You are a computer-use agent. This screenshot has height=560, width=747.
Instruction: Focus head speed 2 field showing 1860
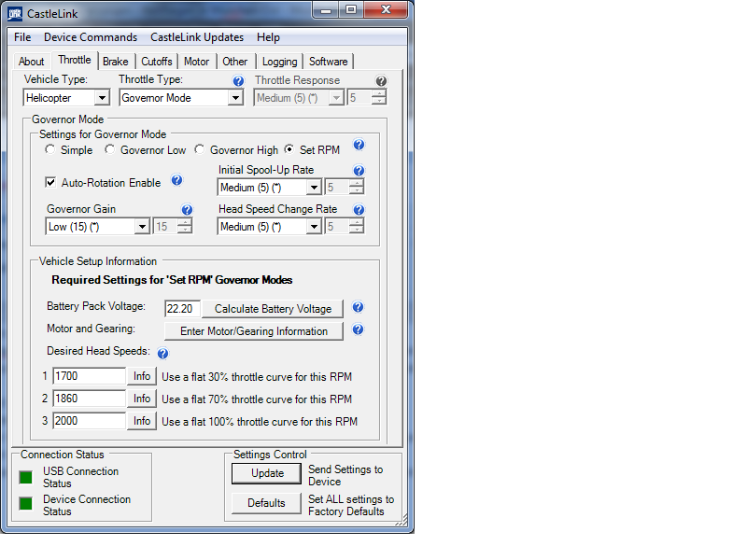pyautogui.click(x=89, y=399)
